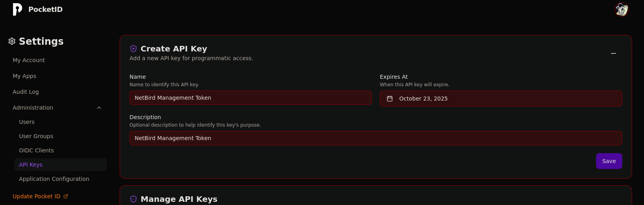
Task: Follow the Update Pocket ID link
Action: click(x=36, y=196)
